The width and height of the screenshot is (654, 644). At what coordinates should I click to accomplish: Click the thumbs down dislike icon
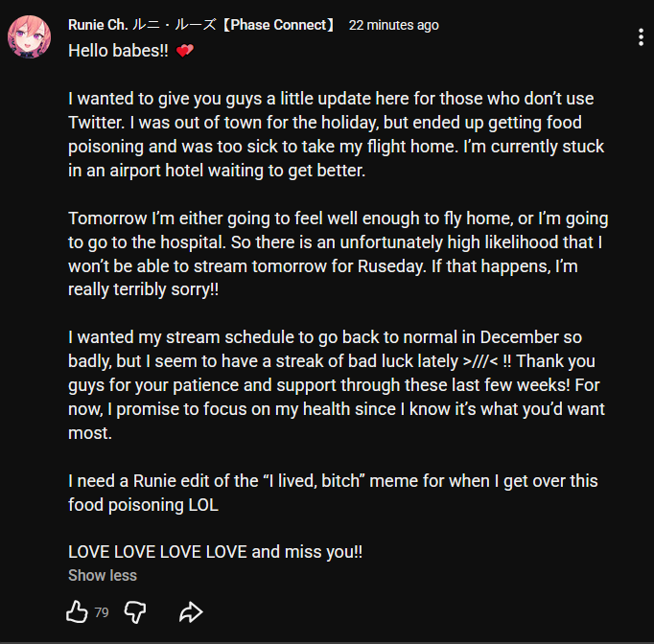pyautogui.click(x=135, y=612)
